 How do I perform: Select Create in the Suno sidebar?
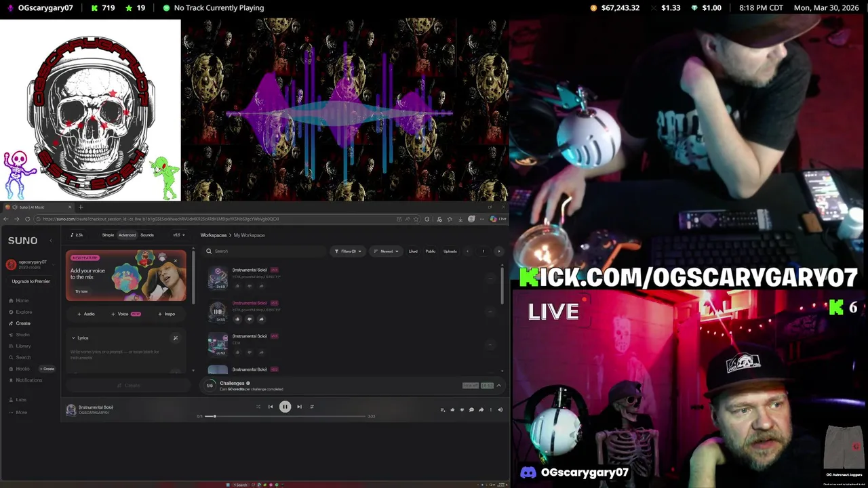click(x=20, y=323)
